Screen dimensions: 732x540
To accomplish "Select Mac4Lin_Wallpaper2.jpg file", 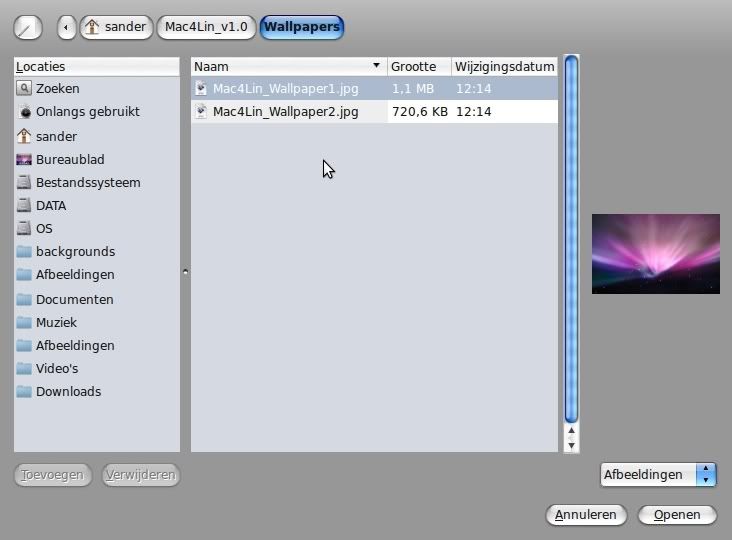I will [285, 112].
